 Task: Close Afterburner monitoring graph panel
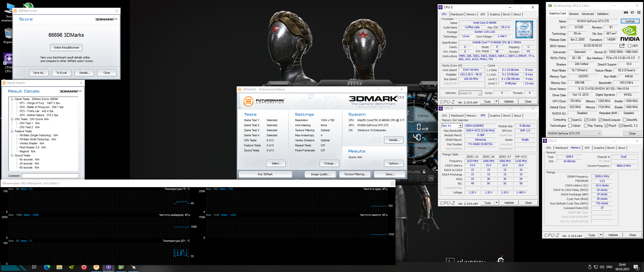392,184
